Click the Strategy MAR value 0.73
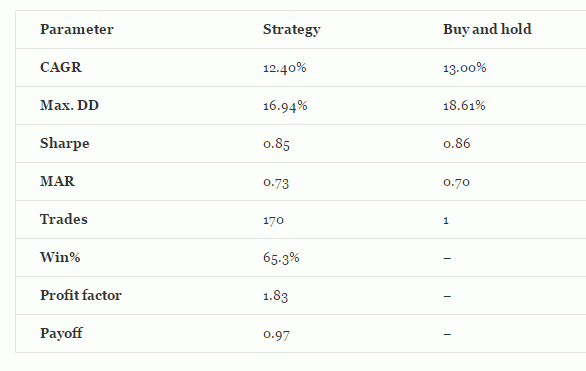 [276, 183]
